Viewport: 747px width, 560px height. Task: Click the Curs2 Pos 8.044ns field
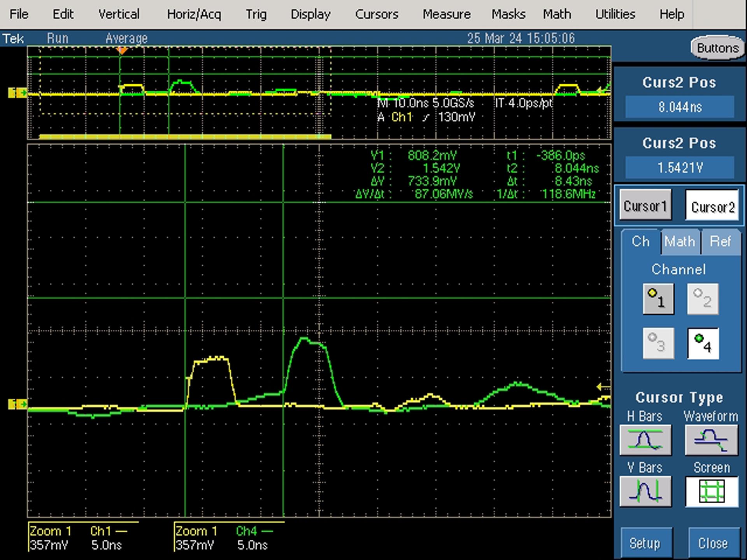pos(680,107)
